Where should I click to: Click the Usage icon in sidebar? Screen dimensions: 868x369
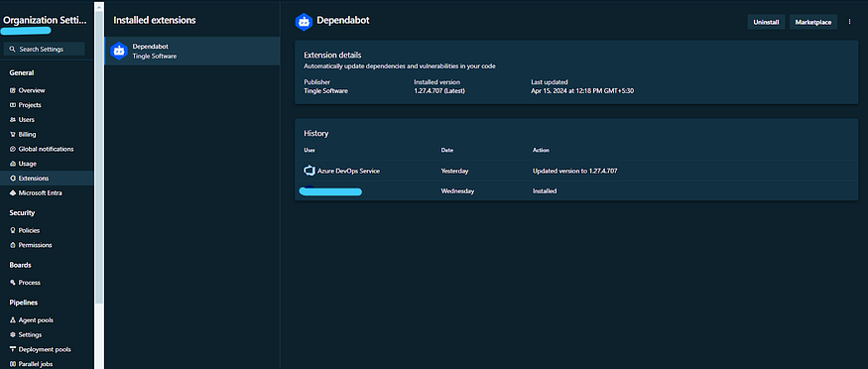pyautogui.click(x=13, y=164)
